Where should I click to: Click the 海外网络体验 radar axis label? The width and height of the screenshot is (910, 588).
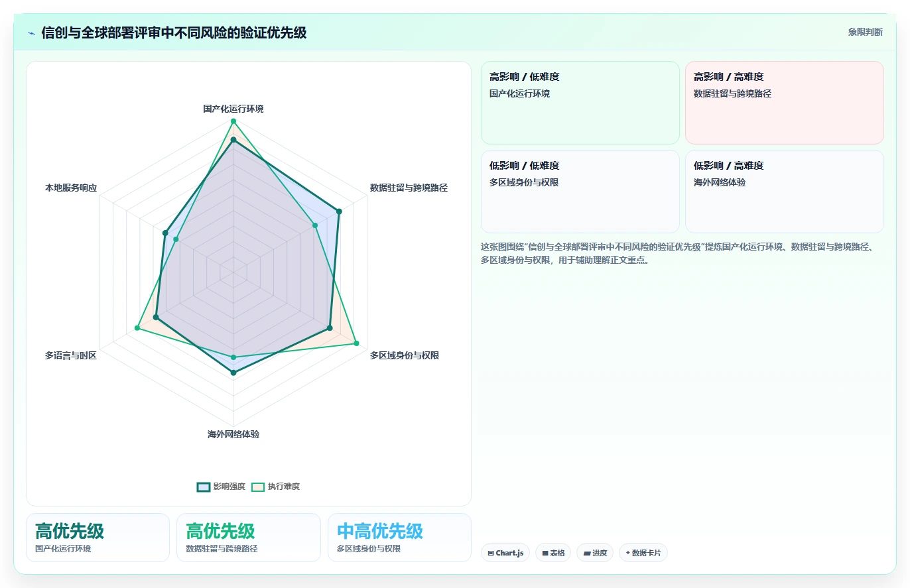click(x=233, y=434)
